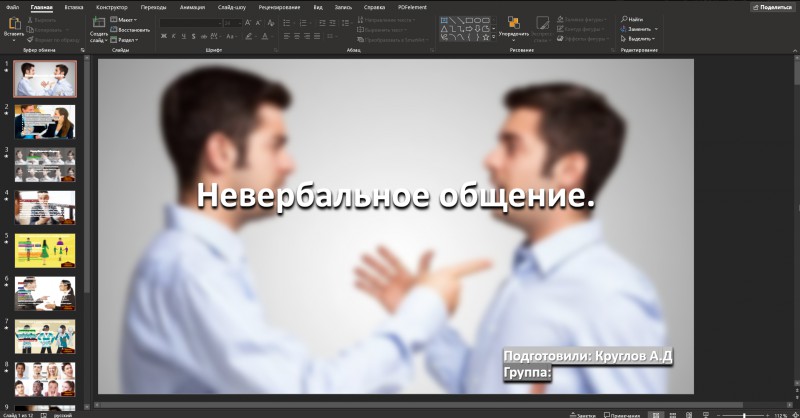Screen dimensions: 800x418
Task: Select slide 5 yellow thumbnail
Action: point(45,251)
